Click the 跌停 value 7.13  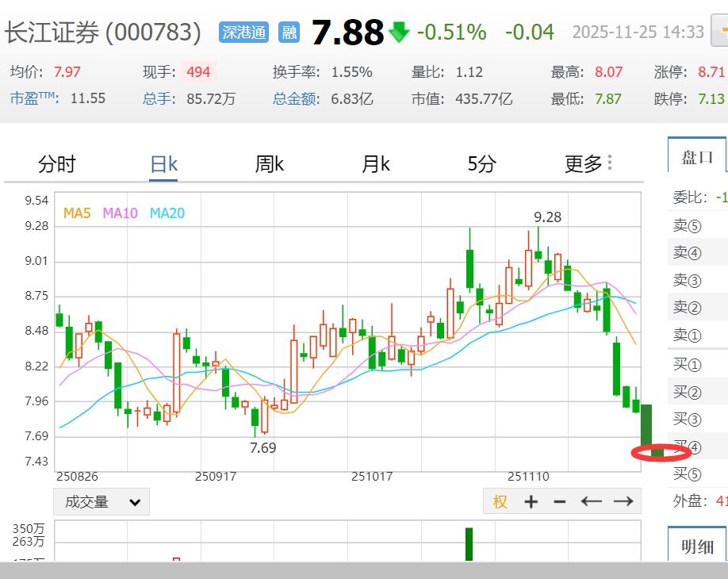click(x=711, y=98)
